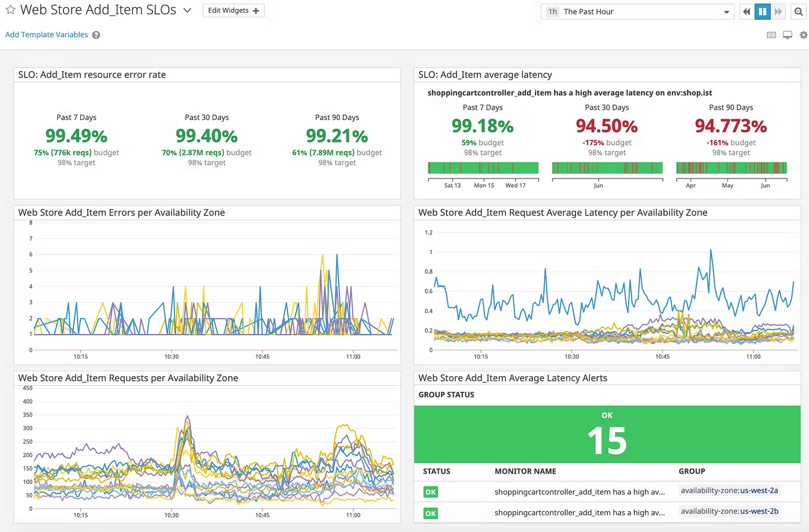Open the dashboard title dropdown chevron

(x=187, y=10)
